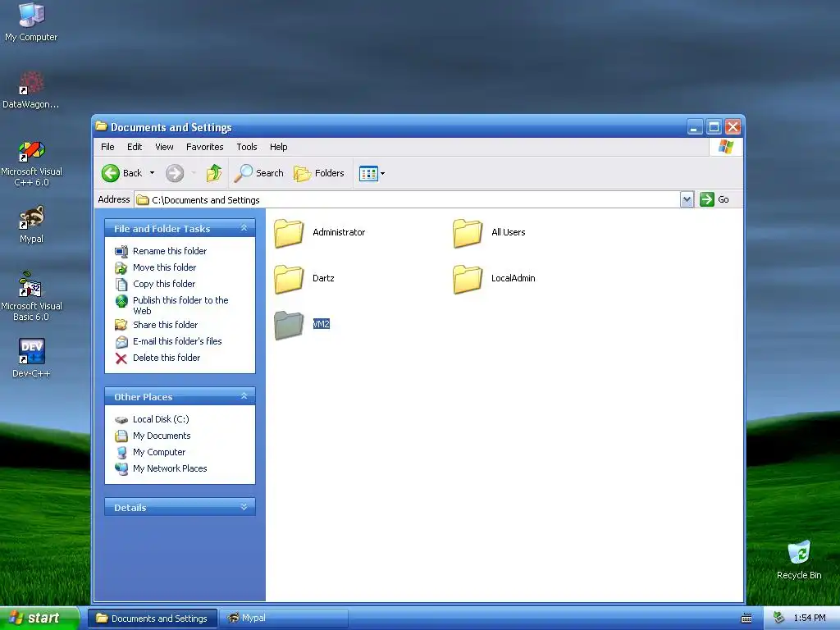Viewport: 840px width, 630px height.
Task: Click the grayed VM2 folder icon
Action: pos(289,325)
